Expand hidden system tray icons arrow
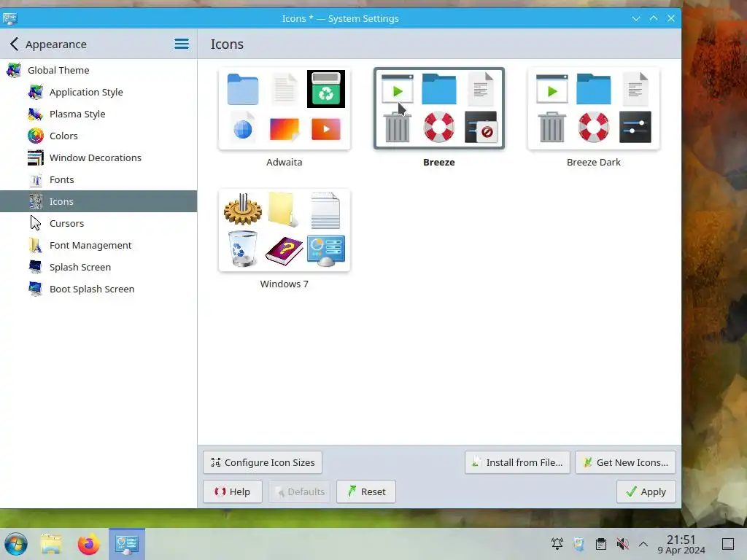The width and height of the screenshot is (747, 560). click(x=643, y=543)
